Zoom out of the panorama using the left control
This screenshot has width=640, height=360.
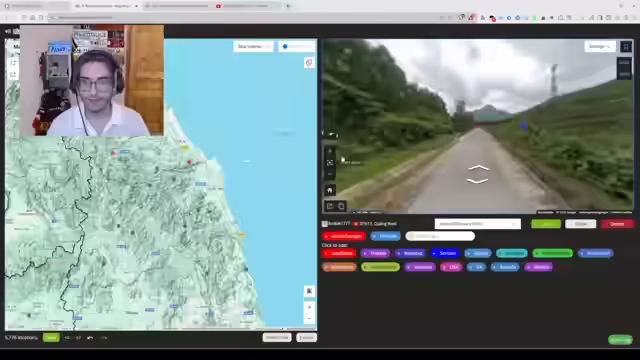330,174
